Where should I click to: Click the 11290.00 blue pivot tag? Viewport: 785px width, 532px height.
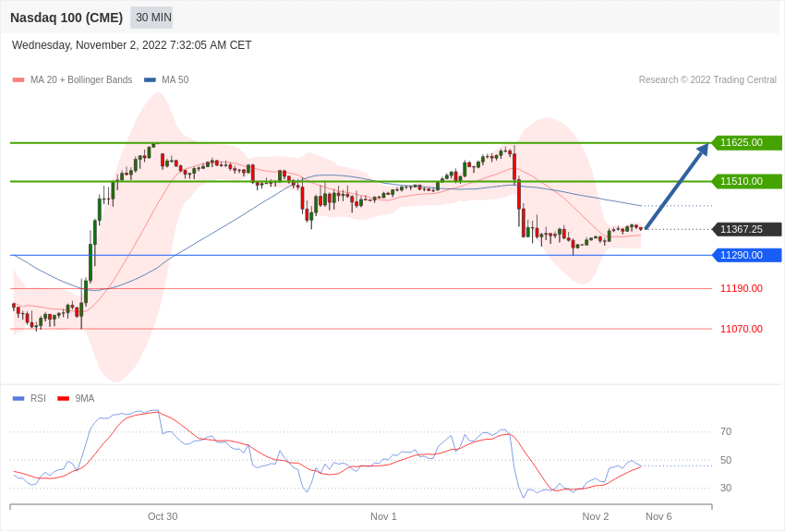[x=746, y=255]
